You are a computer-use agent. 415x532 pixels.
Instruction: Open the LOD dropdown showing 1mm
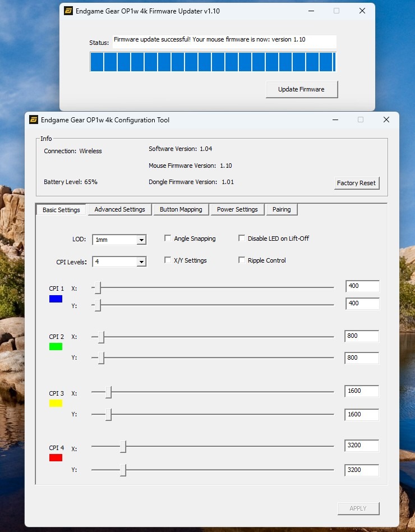tap(119, 240)
